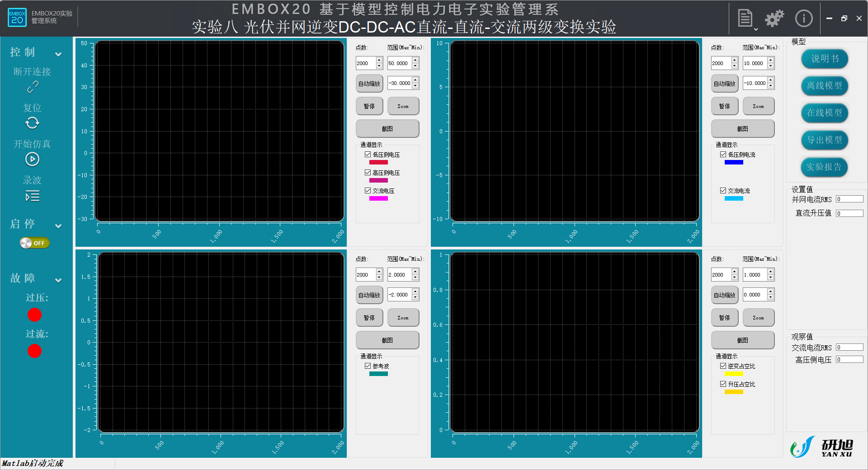
Task: Increase max range 10.0000 in current chart
Action: (x=771, y=60)
